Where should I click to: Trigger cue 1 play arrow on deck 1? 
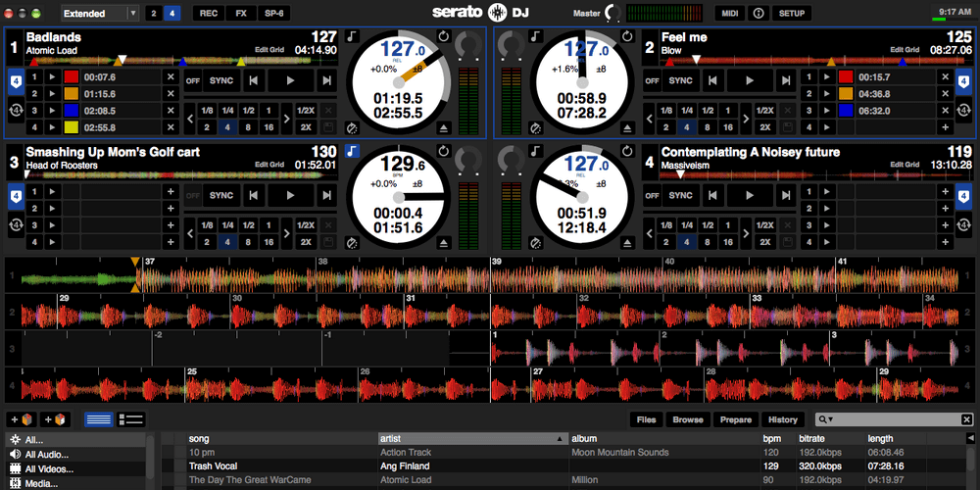pos(53,76)
